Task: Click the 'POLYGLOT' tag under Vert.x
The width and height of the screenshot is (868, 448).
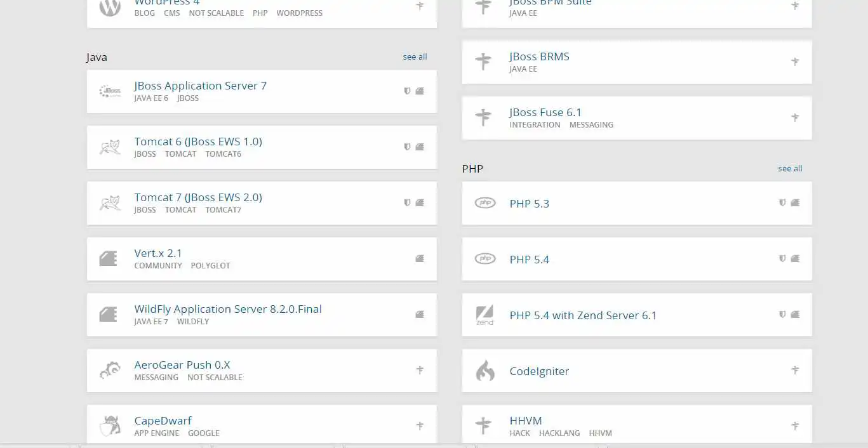Action: point(211,266)
